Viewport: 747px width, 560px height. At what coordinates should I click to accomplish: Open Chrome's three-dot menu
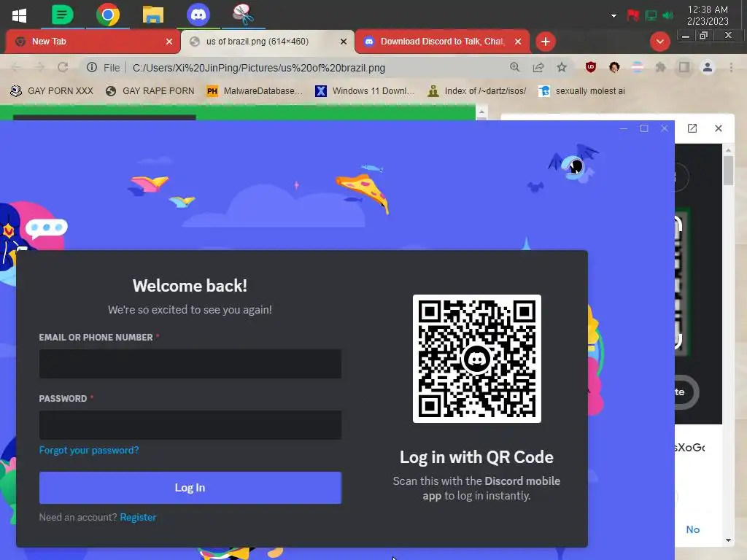(x=731, y=68)
